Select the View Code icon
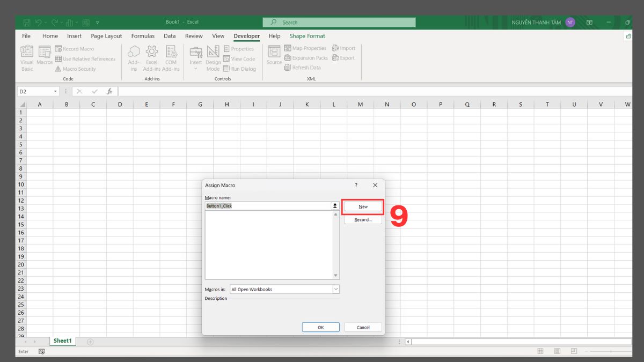The width and height of the screenshot is (644, 362). coord(239,59)
